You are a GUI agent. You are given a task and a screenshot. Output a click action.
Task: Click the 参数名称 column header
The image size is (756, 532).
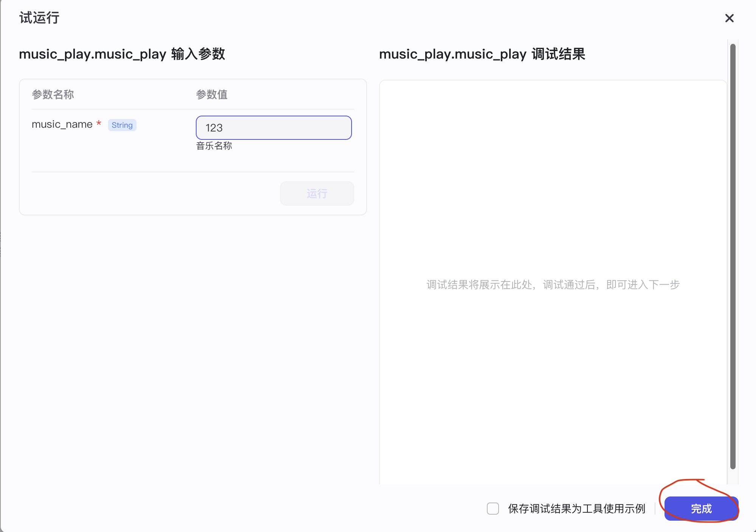click(x=53, y=94)
